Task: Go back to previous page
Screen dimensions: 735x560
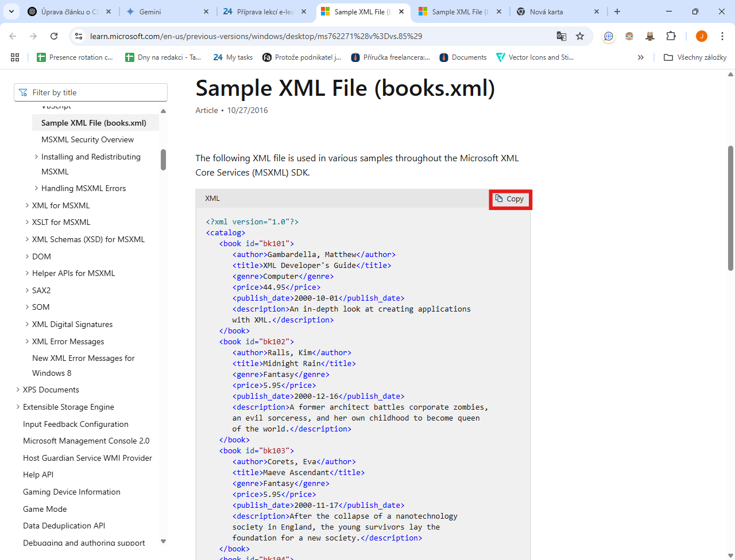Action: pyautogui.click(x=13, y=36)
